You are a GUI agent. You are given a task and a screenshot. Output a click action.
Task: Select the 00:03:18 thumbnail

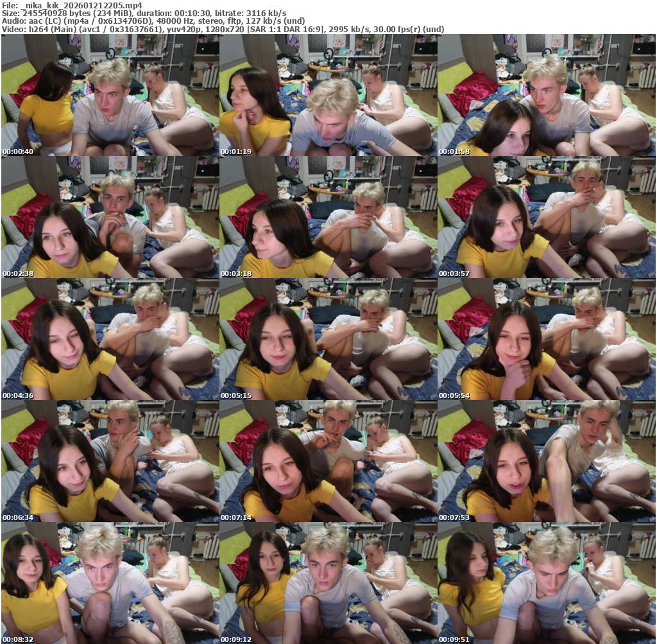(328, 217)
